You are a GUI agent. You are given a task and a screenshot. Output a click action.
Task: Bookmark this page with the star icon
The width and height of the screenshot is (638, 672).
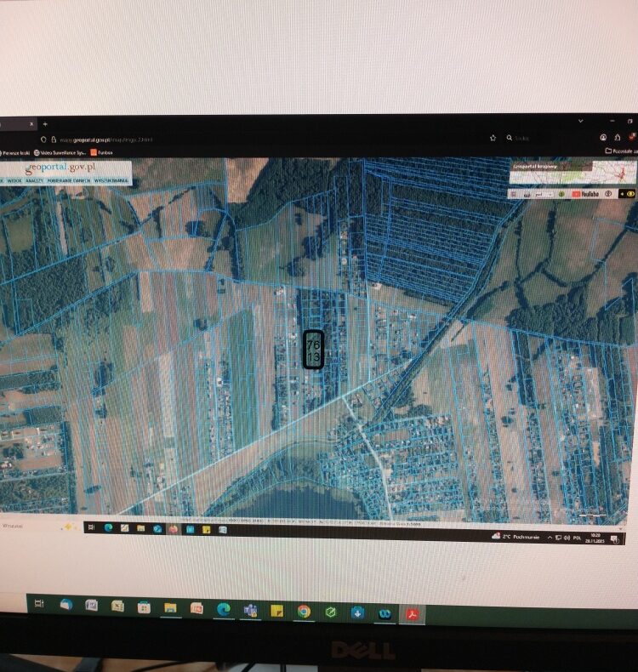click(493, 138)
